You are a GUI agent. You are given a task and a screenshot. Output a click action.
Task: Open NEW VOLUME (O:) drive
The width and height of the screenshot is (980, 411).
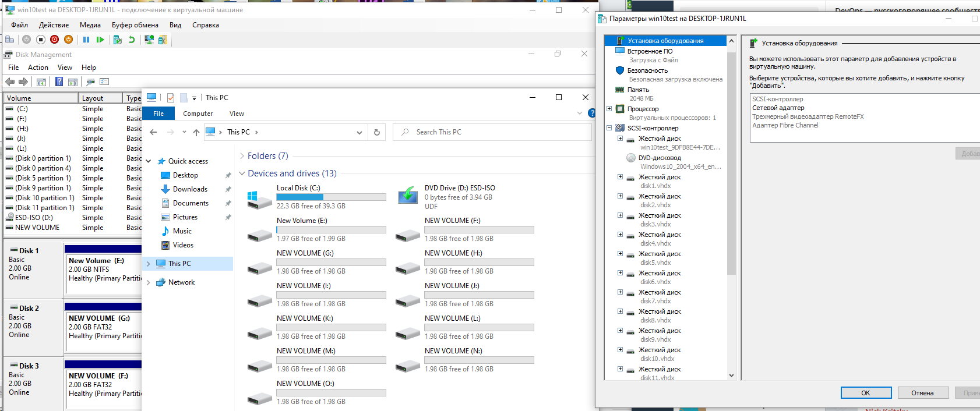pyautogui.click(x=316, y=392)
